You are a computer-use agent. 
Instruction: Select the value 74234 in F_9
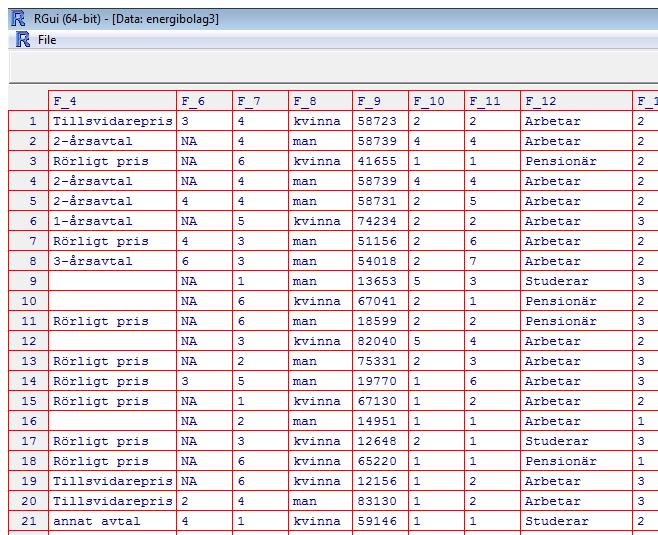pos(381,221)
